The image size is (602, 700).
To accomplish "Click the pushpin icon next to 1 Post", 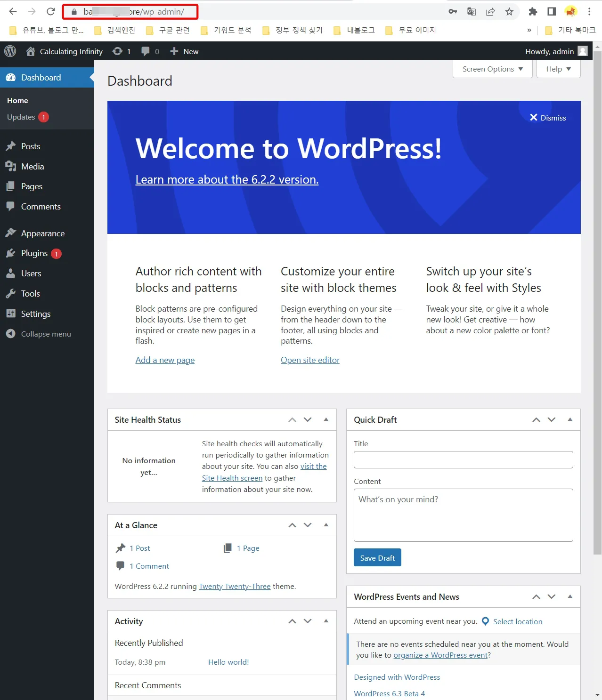I will (x=121, y=548).
